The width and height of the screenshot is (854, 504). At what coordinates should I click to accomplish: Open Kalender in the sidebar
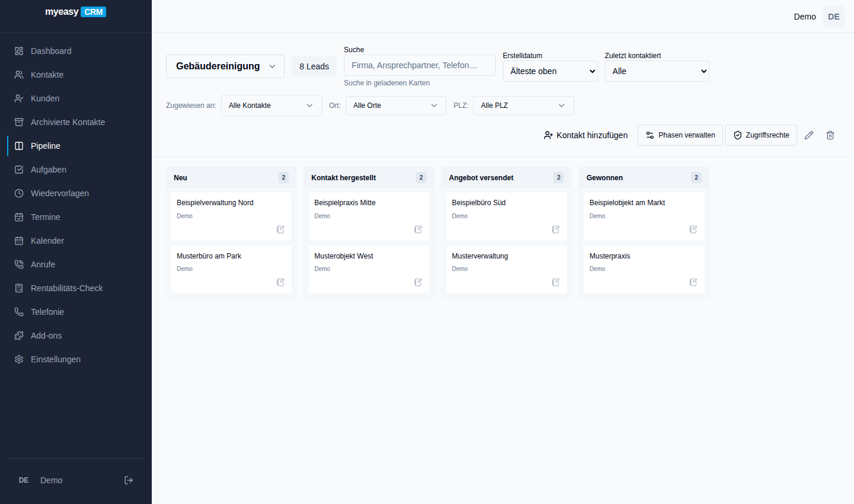point(76,241)
